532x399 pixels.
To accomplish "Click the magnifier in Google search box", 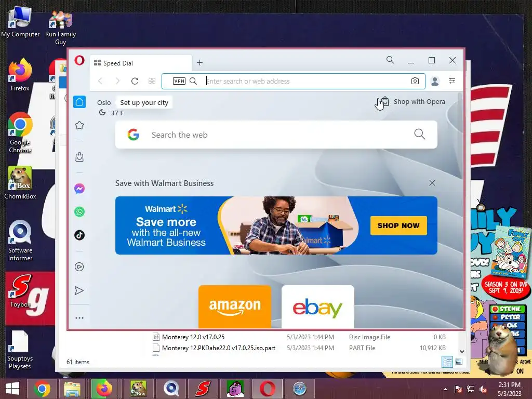I will click(420, 134).
